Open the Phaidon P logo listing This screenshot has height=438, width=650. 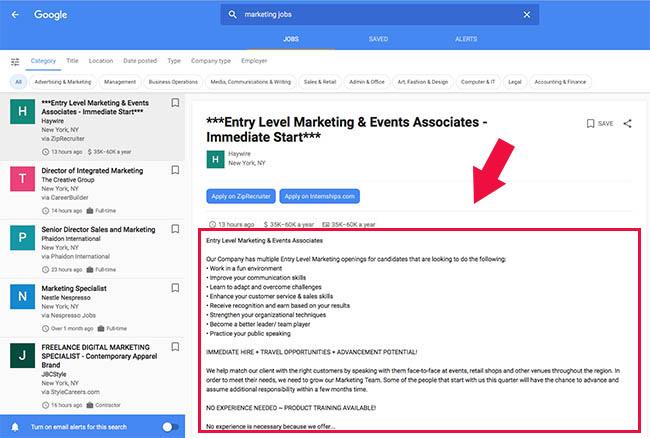click(x=22, y=237)
